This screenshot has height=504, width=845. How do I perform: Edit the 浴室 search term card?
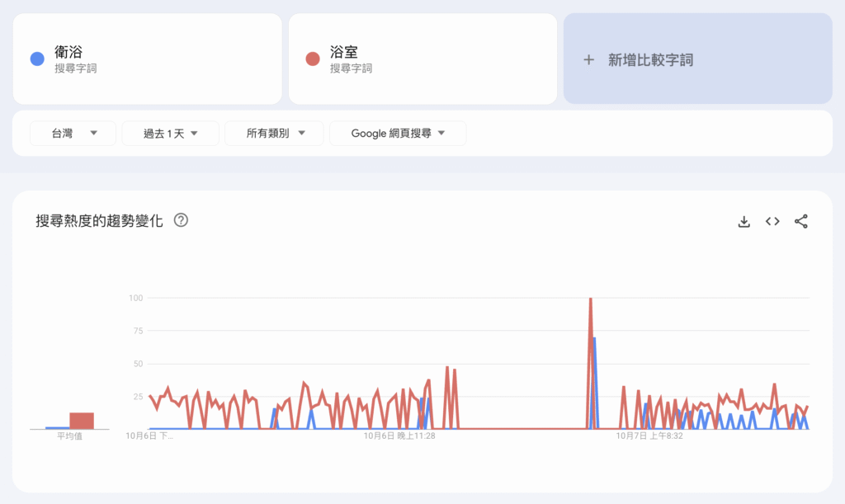click(422, 59)
